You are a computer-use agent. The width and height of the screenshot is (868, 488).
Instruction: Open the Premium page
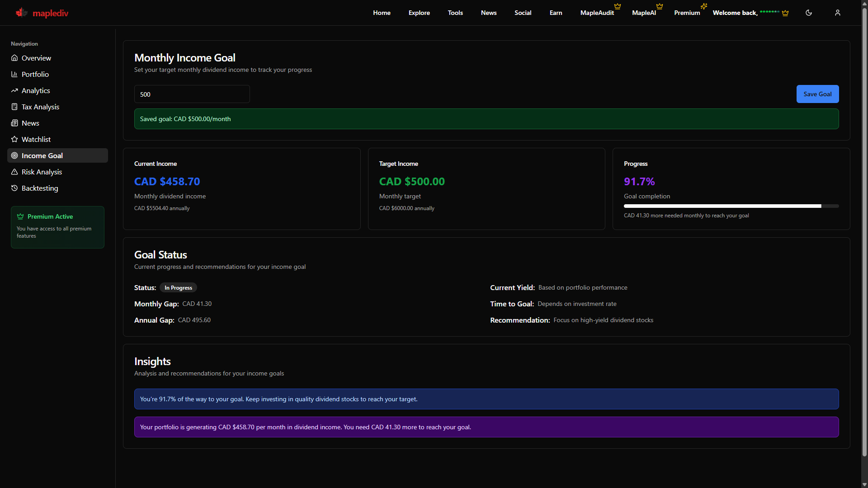point(687,13)
